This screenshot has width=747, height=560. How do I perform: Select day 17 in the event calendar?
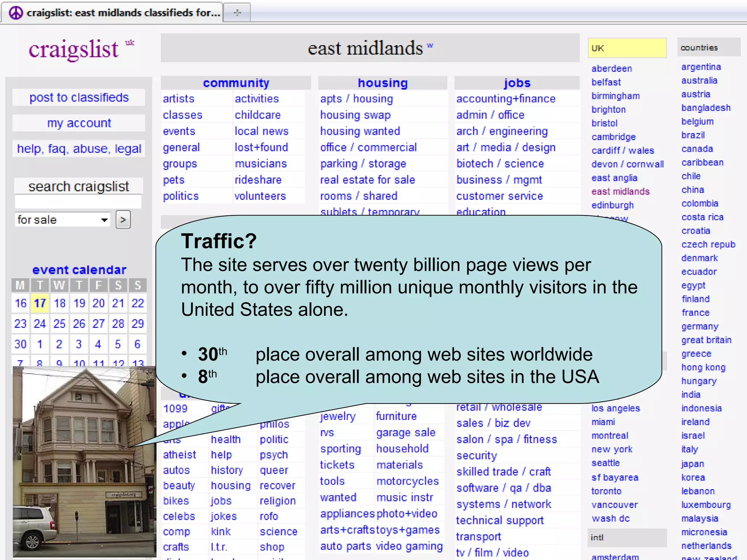pos(40,303)
